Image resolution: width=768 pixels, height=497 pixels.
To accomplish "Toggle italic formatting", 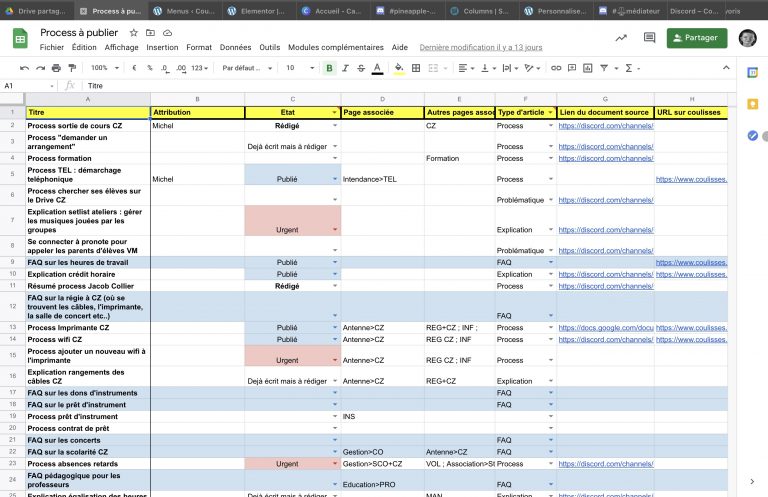I will point(345,68).
